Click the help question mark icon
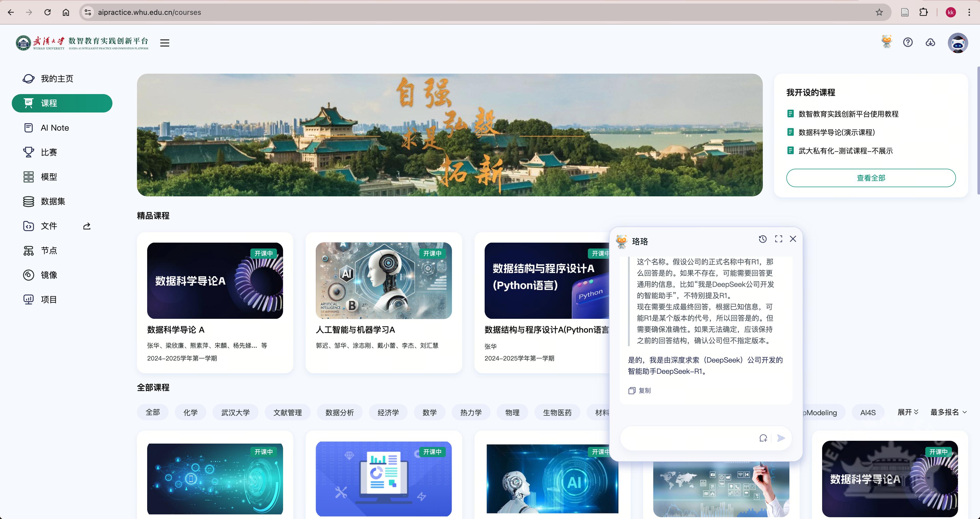Screen dimensions: 980x519 pyautogui.click(x=908, y=42)
